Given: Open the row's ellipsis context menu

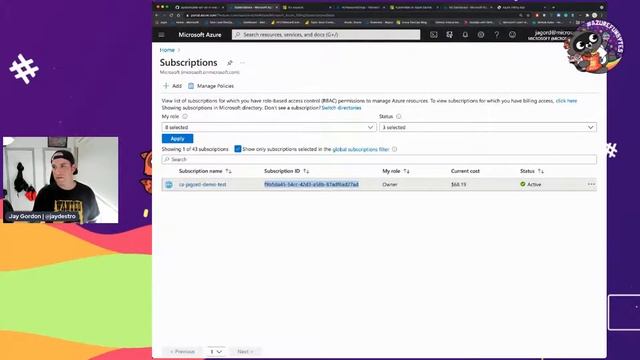Looking at the screenshot, I should [591, 184].
